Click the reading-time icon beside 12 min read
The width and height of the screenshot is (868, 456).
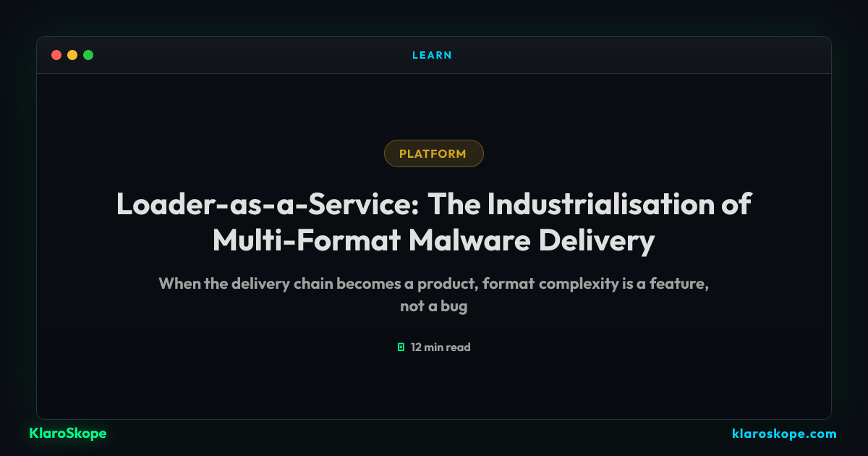coord(401,347)
